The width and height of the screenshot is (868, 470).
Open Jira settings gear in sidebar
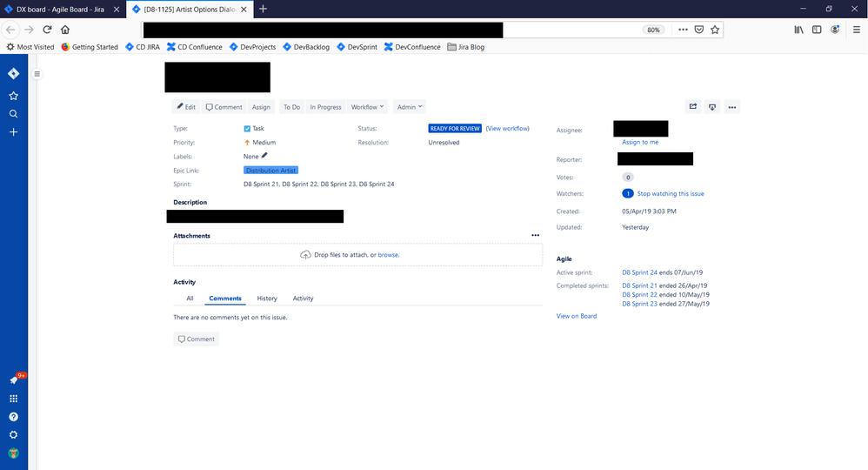[x=14, y=435]
